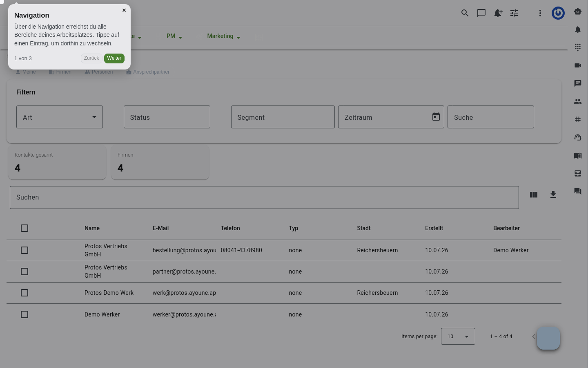The width and height of the screenshot is (588, 368).
Task: Switch to the Meine tab
Action: pos(26,72)
